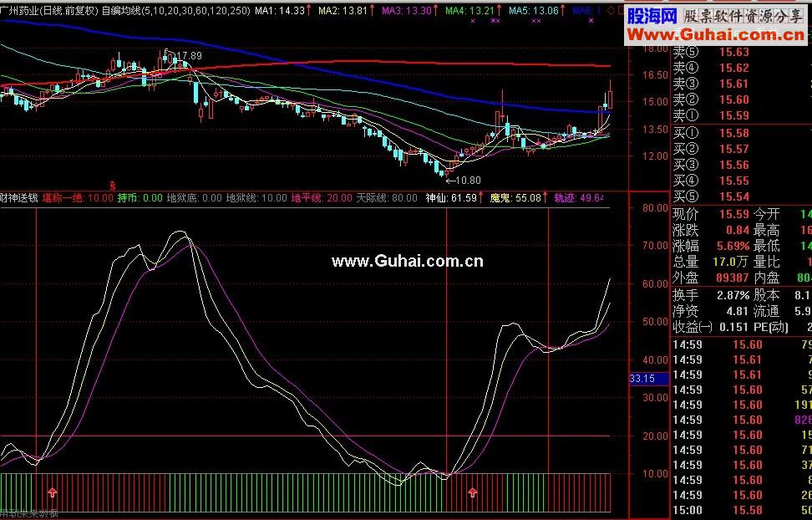Click the 持币: 0.00 indicator value

click(140, 197)
